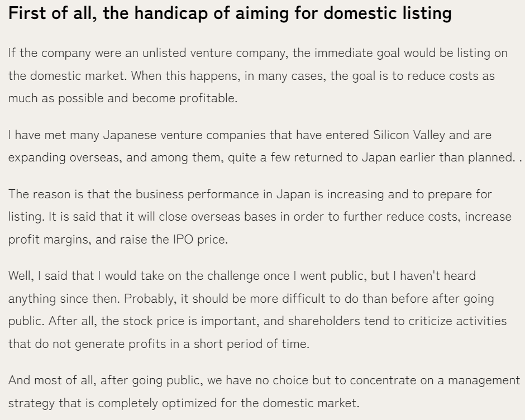The image size is (525, 420).
Task: Click the phrase 'profit margins'
Action: pyautogui.click(x=49, y=240)
